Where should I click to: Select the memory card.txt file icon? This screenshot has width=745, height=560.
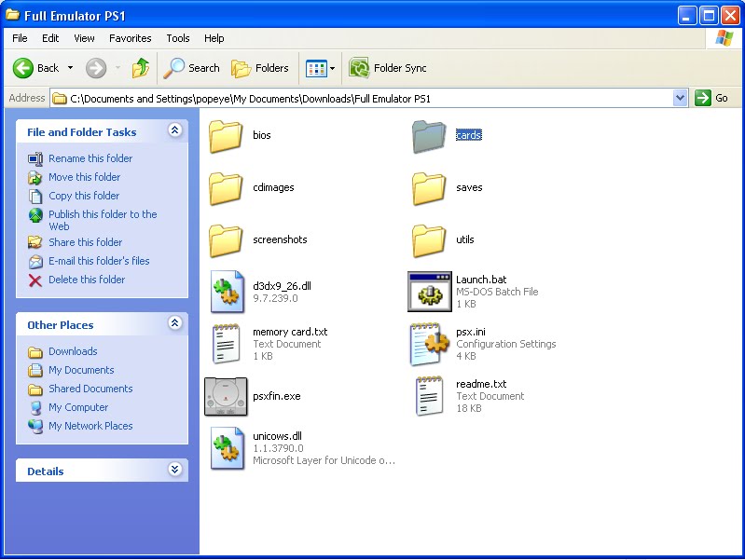(226, 344)
